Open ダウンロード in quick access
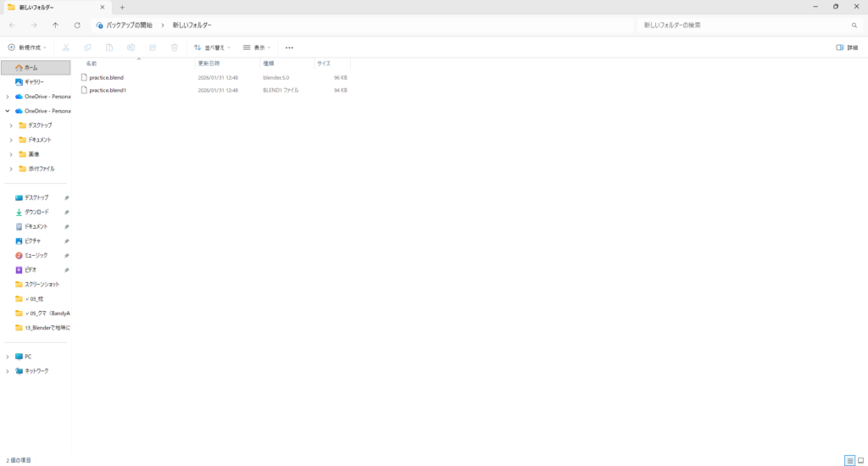This screenshot has height=466, width=868. (x=36, y=212)
